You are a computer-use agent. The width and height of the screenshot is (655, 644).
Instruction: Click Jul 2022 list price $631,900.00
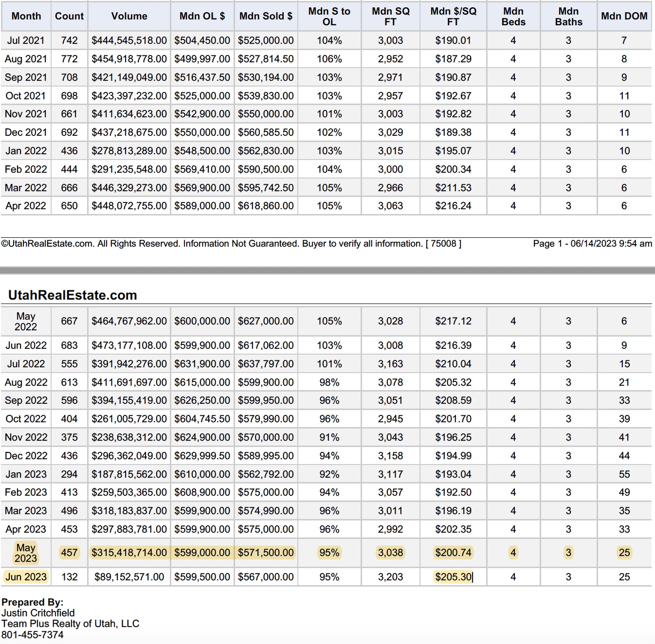coord(202,364)
